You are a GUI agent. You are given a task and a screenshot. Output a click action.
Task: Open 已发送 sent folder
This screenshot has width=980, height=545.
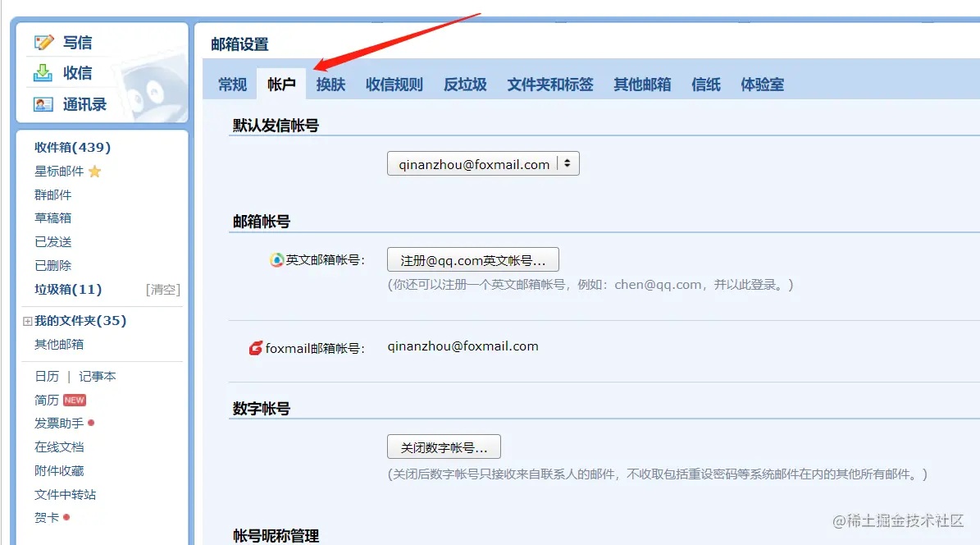click(x=53, y=241)
